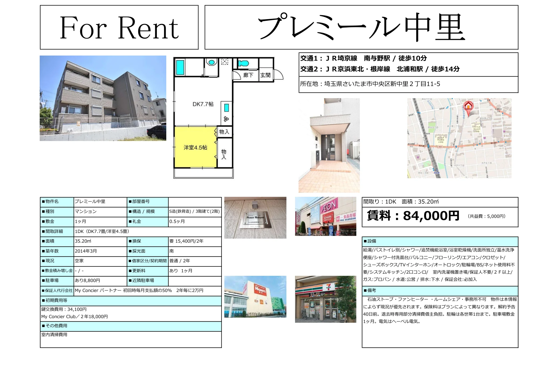Click the kitchen stove burner icon
The image size is (555, 392).
(226, 119)
